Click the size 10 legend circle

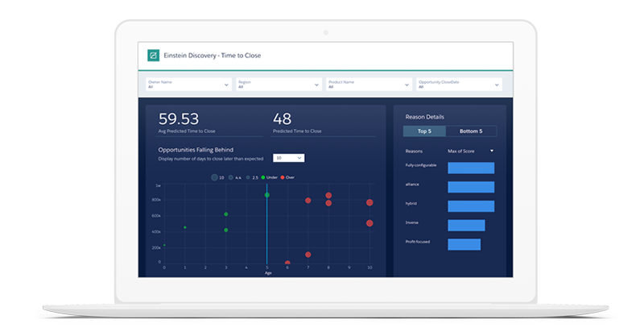pos(214,177)
